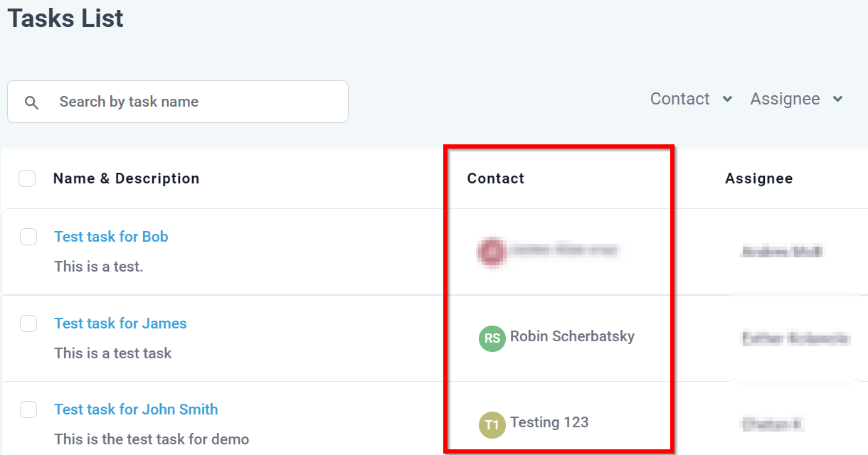Toggle the select-all checkbox in header
868x455 pixels.
click(27, 178)
